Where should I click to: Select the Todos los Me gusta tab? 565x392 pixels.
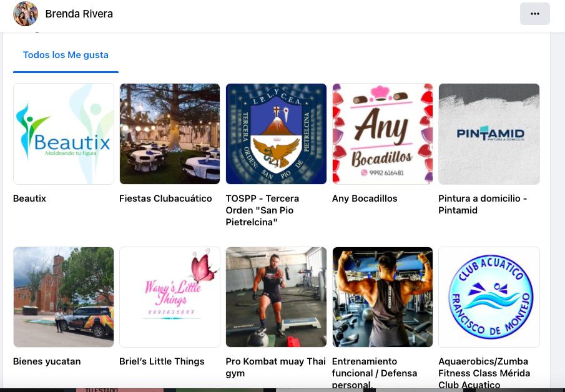point(66,55)
